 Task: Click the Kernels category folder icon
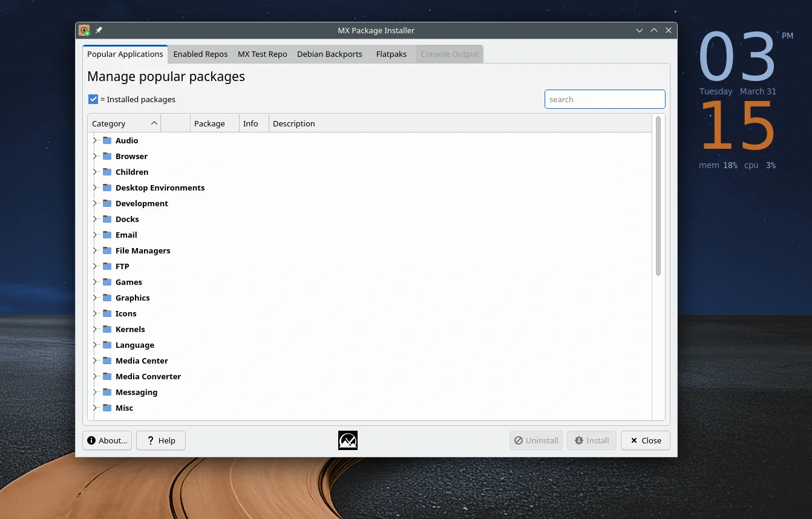(x=106, y=329)
